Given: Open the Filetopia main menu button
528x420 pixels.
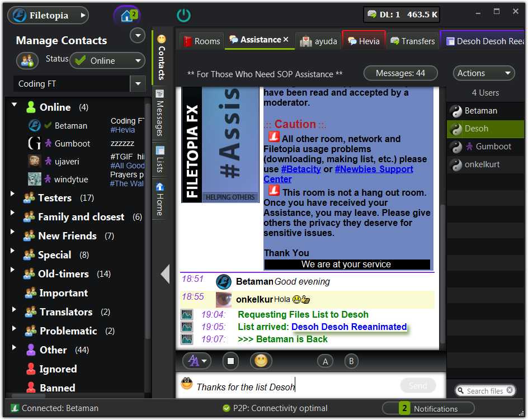Looking at the screenshot, I should (x=48, y=15).
